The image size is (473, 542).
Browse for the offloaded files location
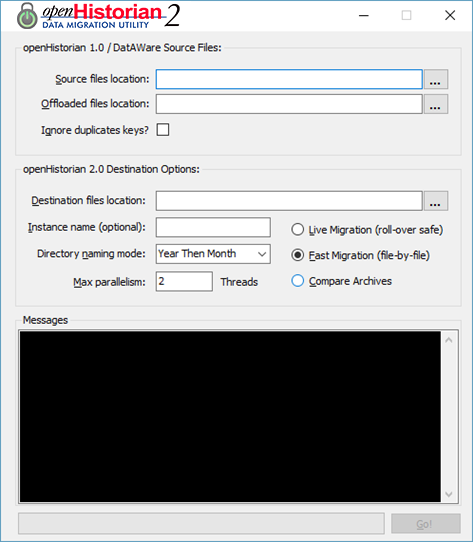pos(436,104)
